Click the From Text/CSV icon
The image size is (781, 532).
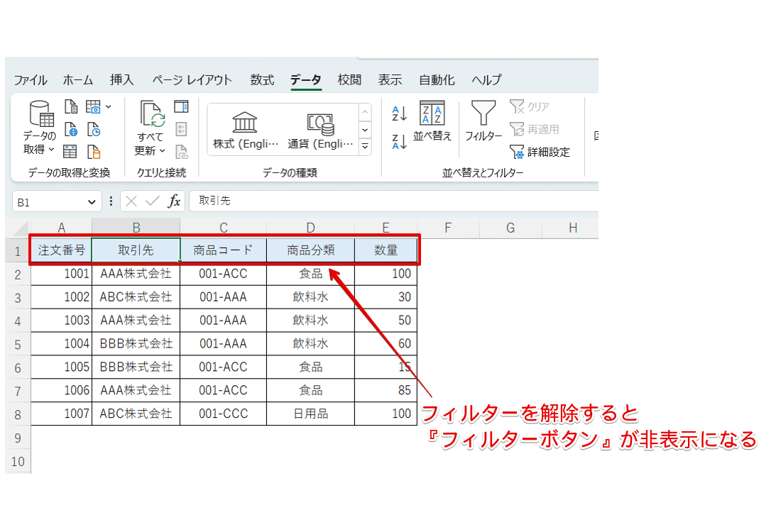tap(71, 106)
